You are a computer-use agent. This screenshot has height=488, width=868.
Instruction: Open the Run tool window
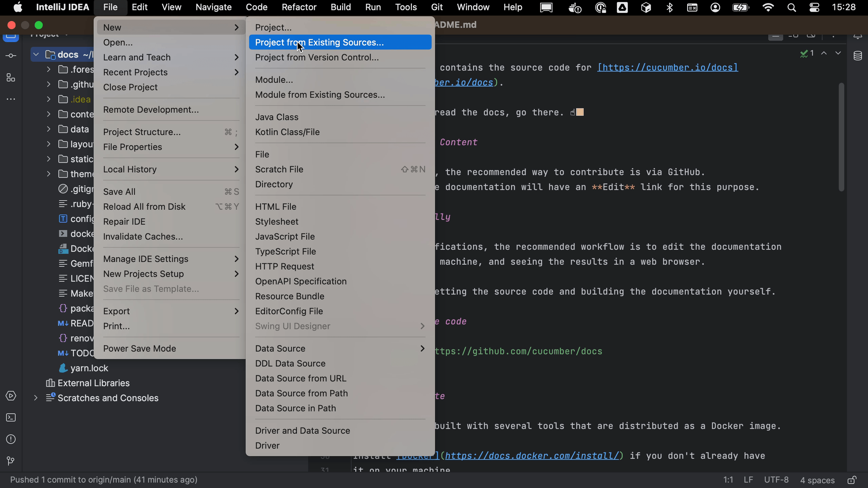pyautogui.click(x=11, y=396)
